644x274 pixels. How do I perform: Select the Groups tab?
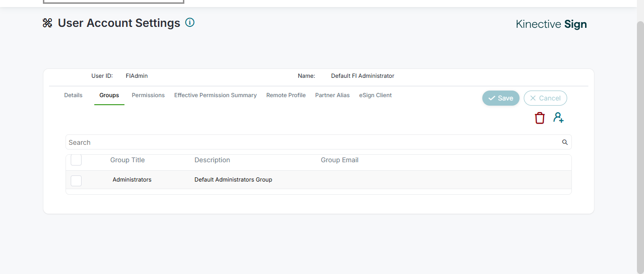pos(109,95)
